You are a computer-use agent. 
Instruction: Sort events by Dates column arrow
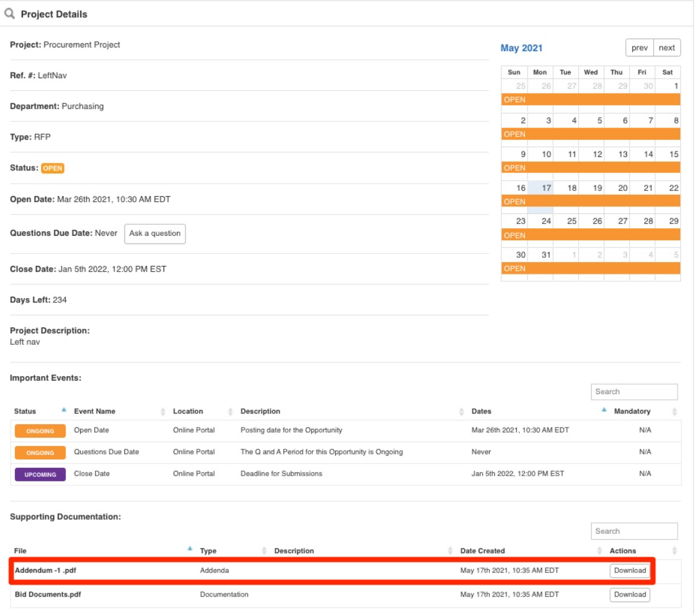click(x=604, y=410)
